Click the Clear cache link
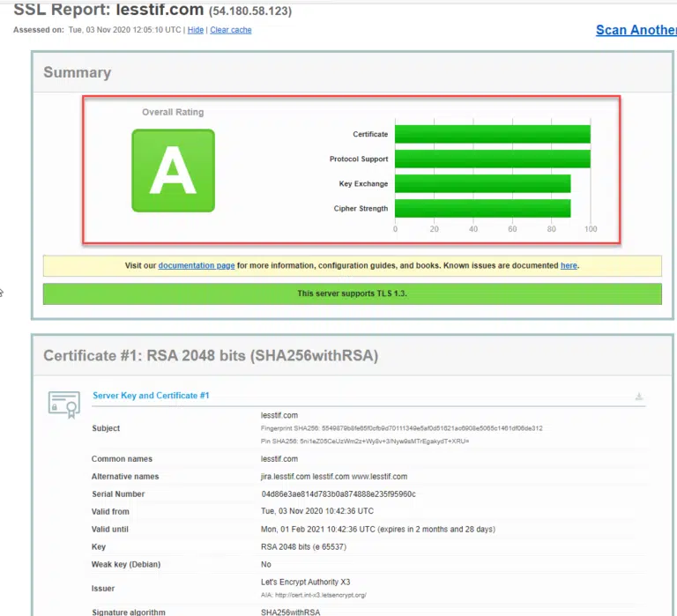This screenshot has height=616, width=677. pos(230,30)
